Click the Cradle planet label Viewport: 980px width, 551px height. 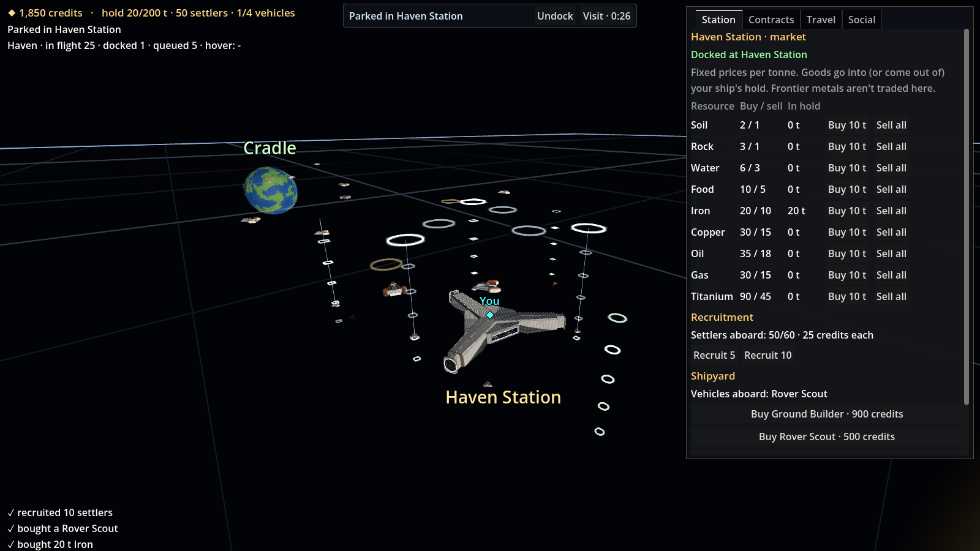[269, 148]
